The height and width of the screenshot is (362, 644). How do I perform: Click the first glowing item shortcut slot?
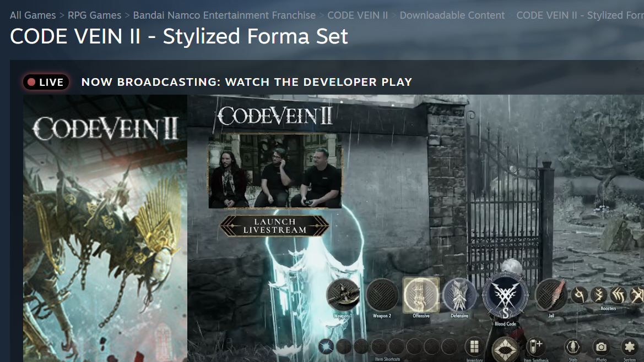coord(327,346)
